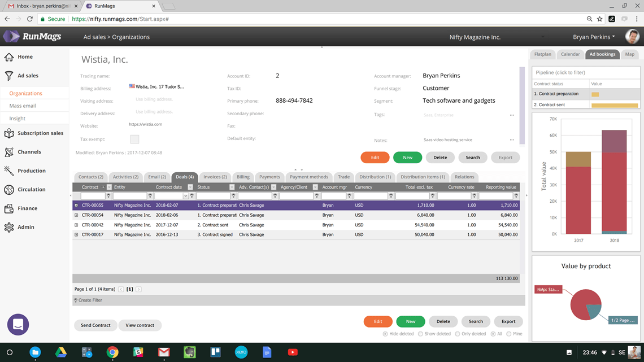Viewport: 644px width, 362px height.
Task: Open the chat support bubble
Action: coord(18,324)
